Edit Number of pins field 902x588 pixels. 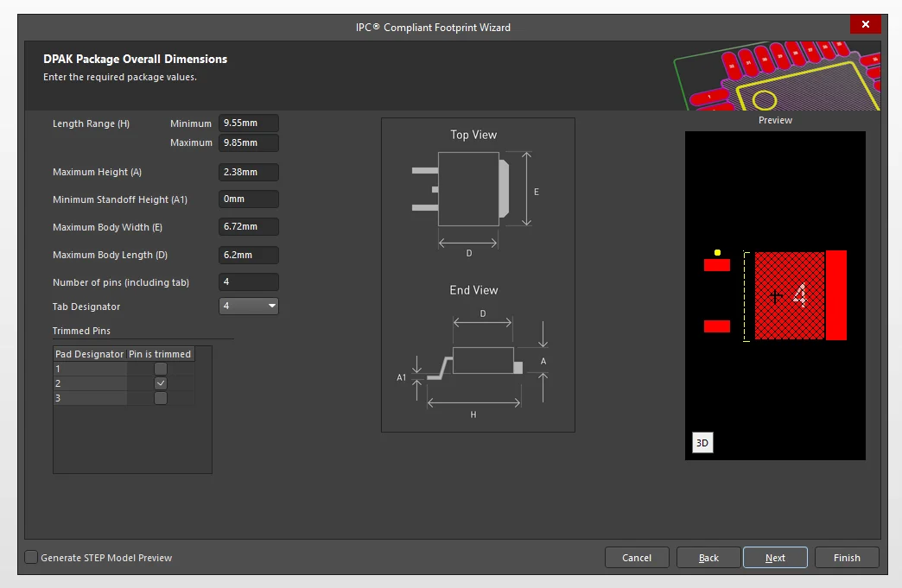pyautogui.click(x=249, y=281)
